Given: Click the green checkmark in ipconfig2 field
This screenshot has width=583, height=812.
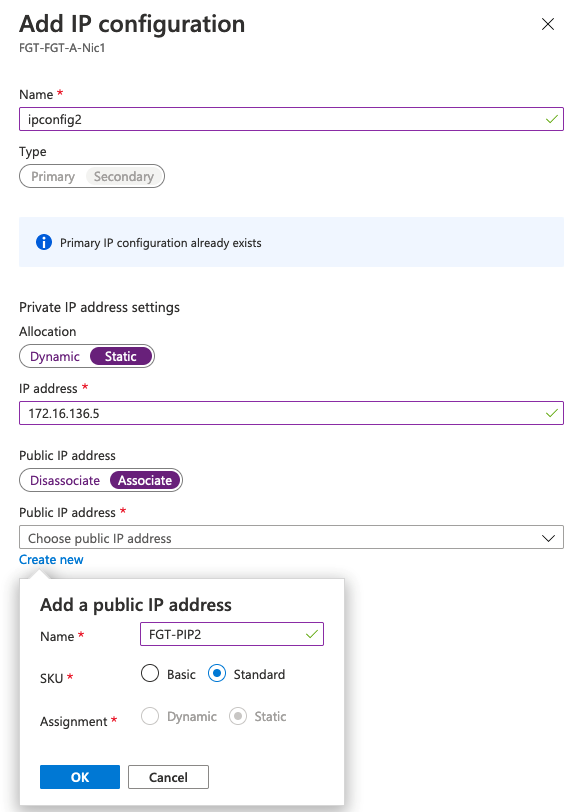Looking at the screenshot, I should pos(551,119).
